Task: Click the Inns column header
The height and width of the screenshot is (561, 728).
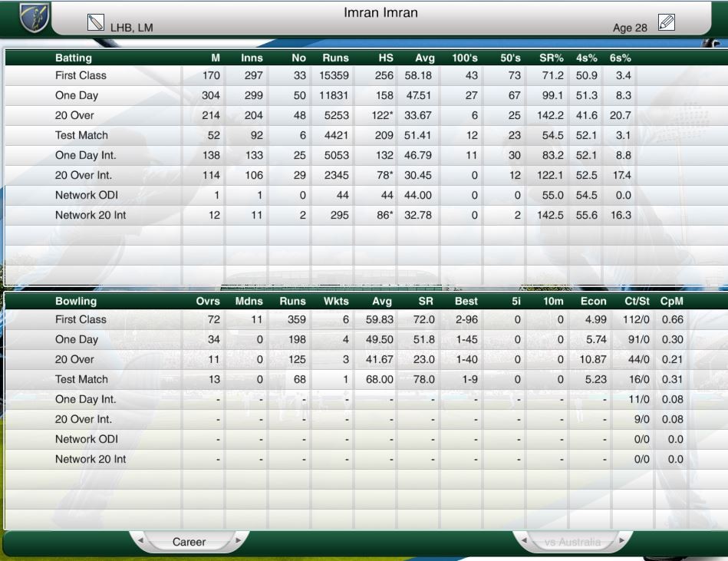Action: click(252, 58)
